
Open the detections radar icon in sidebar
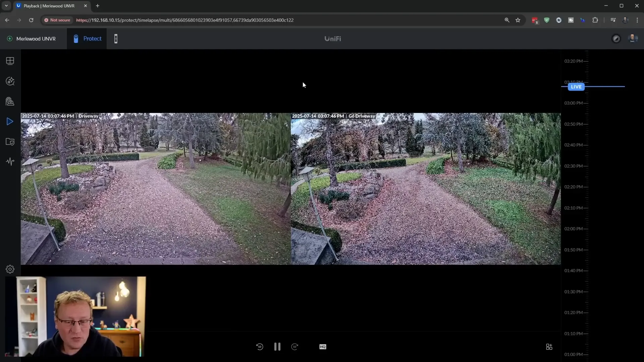10,81
